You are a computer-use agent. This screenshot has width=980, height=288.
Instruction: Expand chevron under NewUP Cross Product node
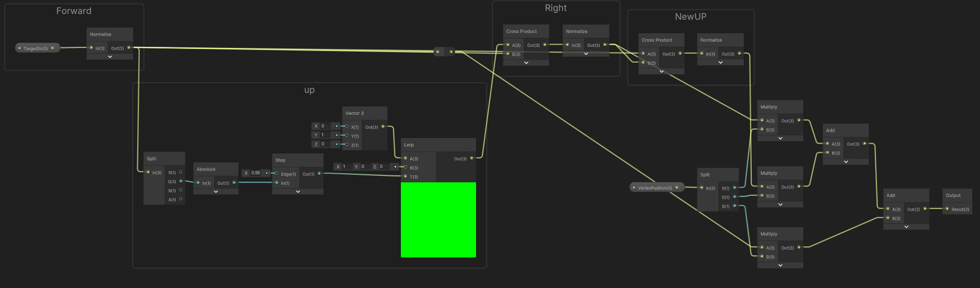tap(661, 72)
